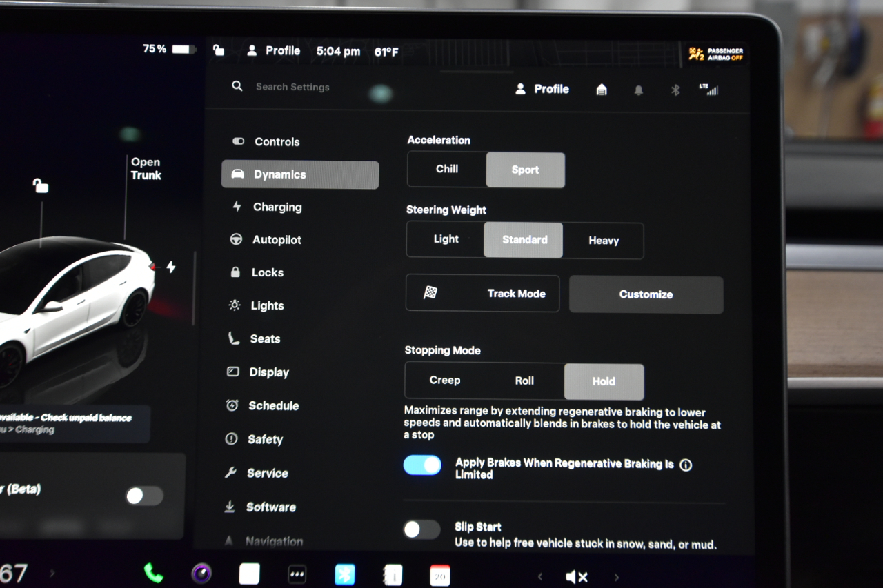
Task: Open the app launcher ellipsis icon
Action: click(x=297, y=574)
